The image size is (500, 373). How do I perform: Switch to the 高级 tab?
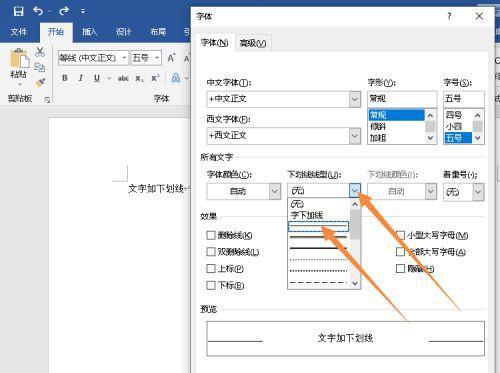253,43
